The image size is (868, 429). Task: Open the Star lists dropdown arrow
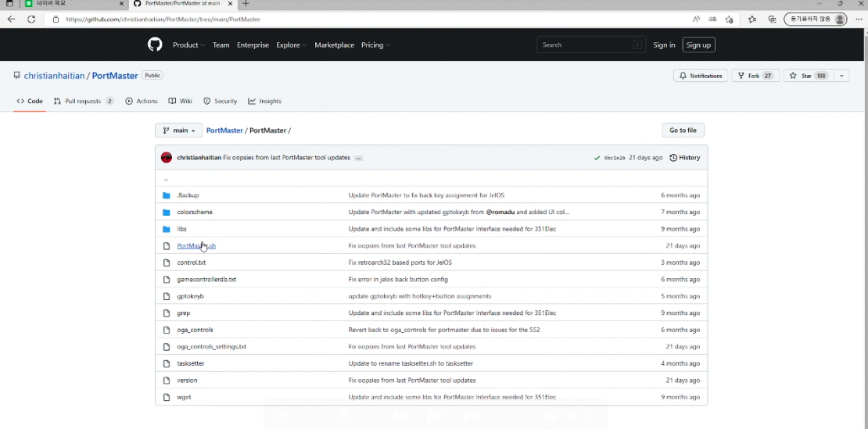coord(841,76)
